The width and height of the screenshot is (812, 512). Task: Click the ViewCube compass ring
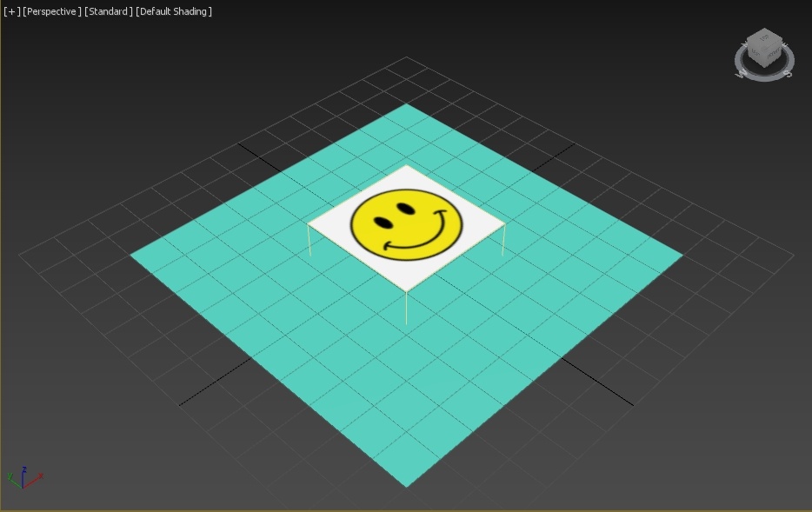click(765, 79)
